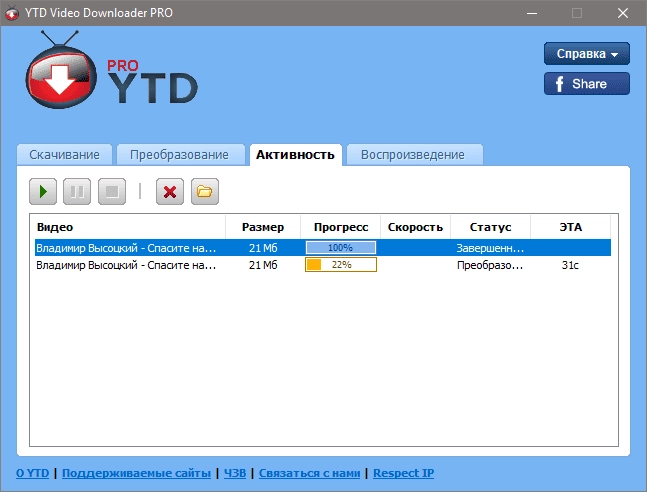The height and width of the screenshot is (492, 647).
Task: Click the stop button in toolbar
Action: [112, 192]
